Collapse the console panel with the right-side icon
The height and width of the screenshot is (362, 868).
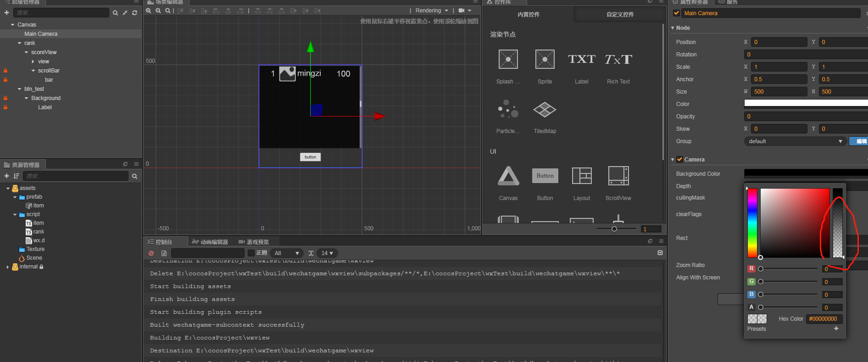(x=660, y=253)
